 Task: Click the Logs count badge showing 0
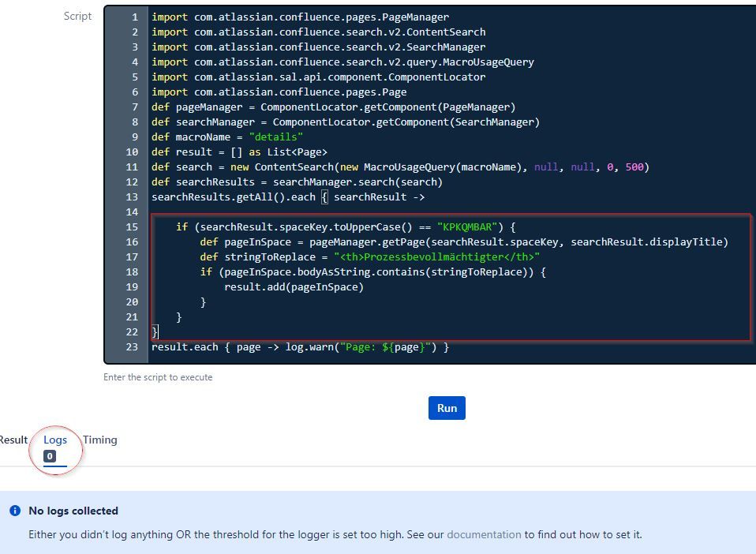click(x=50, y=455)
